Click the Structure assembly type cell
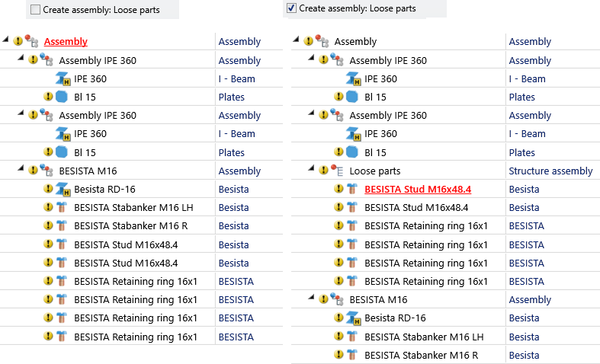Screen dimensions: 600x364 [550, 171]
